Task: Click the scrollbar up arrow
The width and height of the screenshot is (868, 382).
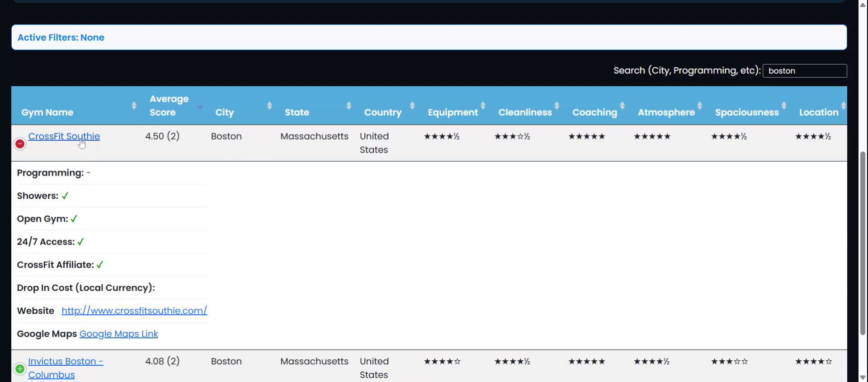Action: [863, 5]
